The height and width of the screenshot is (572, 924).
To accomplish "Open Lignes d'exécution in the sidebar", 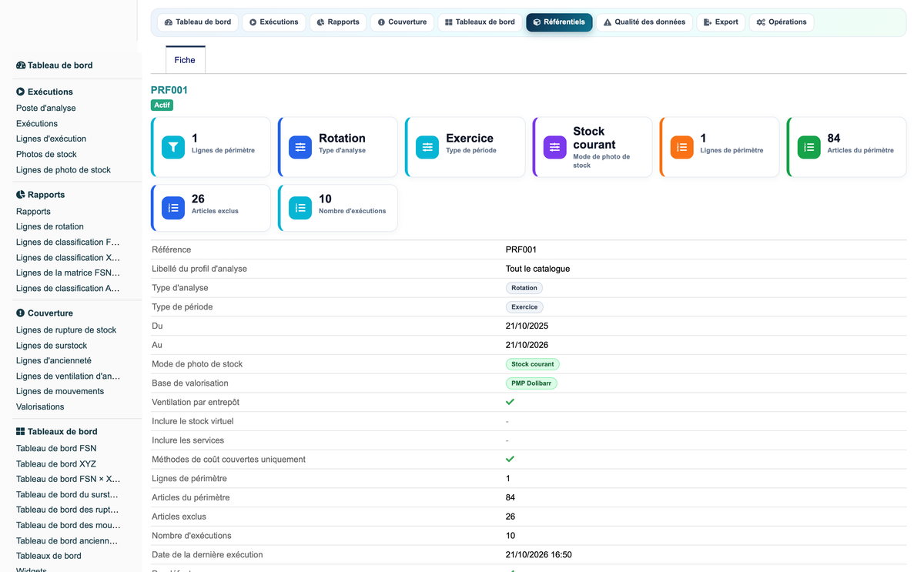I will [51, 139].
